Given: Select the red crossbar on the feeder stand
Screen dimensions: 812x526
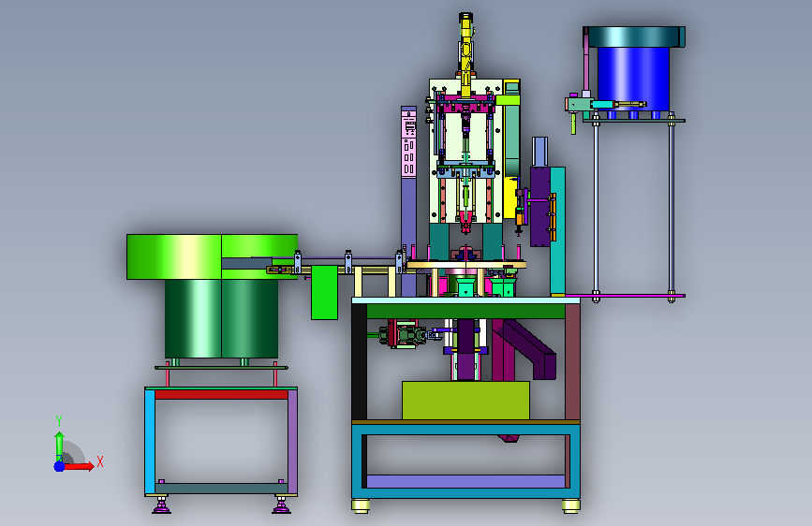Looking at the screenshot, I should 221,395.
